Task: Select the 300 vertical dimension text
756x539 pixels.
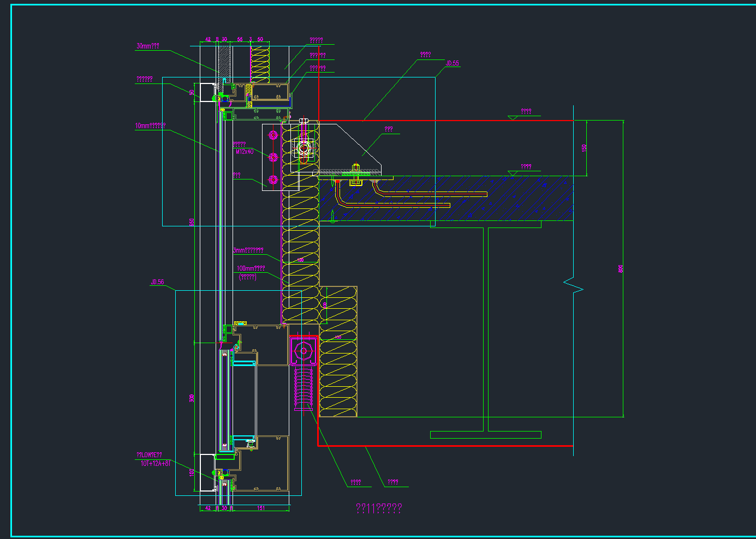Action: (x=192, y=398)
